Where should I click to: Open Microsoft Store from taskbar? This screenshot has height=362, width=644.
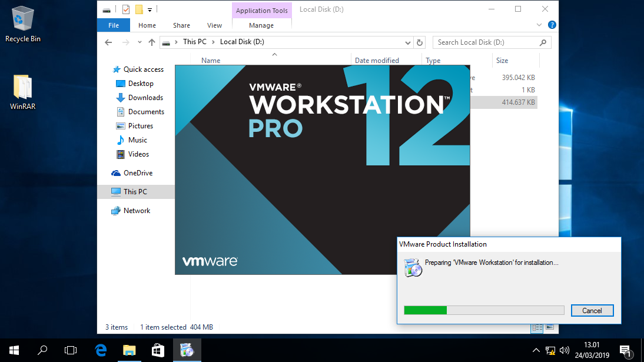(x=158, y=350)
